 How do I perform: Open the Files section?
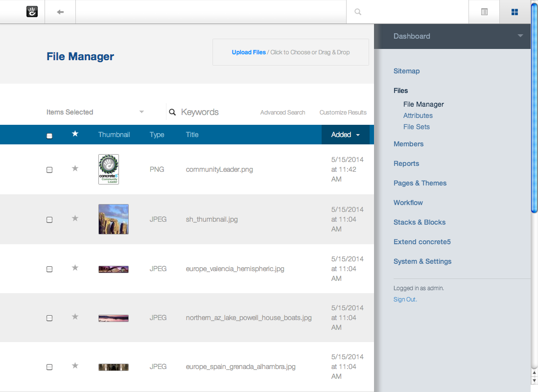(400, 91)
